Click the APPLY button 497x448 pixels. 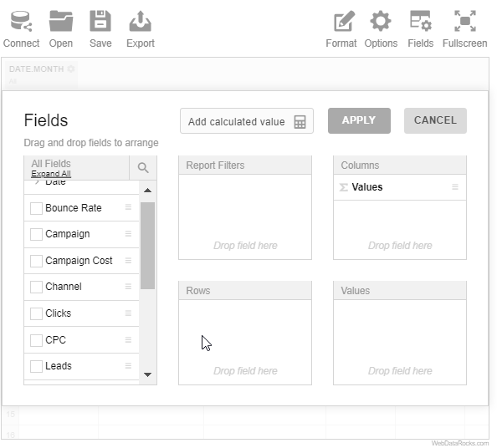point(359,120)
